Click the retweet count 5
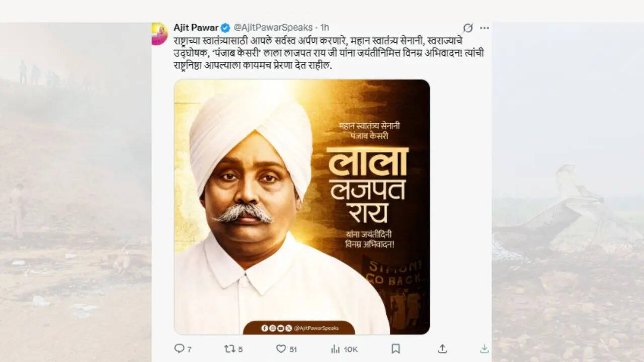Viewport: 644px width, 362px height. (240, 349)
